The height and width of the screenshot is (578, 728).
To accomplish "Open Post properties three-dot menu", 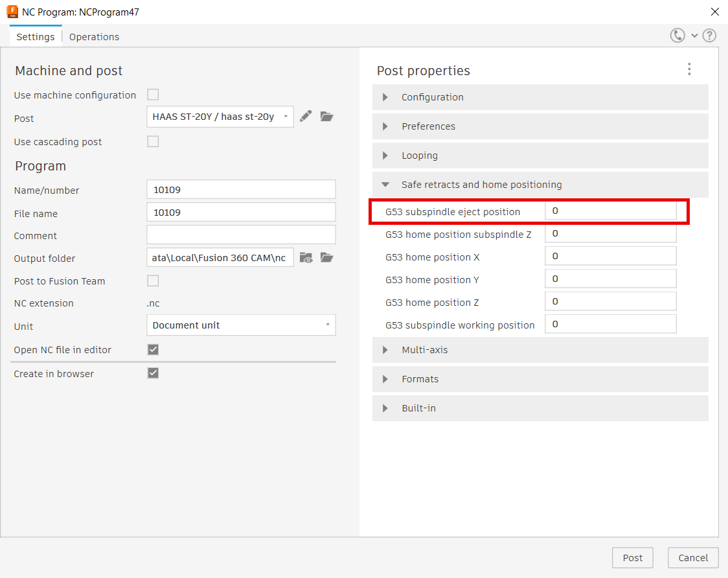I will [x=689, y=69].
